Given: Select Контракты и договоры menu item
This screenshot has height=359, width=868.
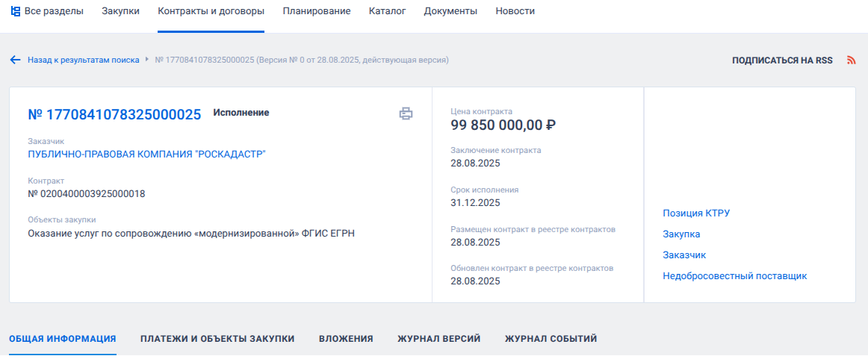Looking at the screenshot, I should [x=211, y=11].
